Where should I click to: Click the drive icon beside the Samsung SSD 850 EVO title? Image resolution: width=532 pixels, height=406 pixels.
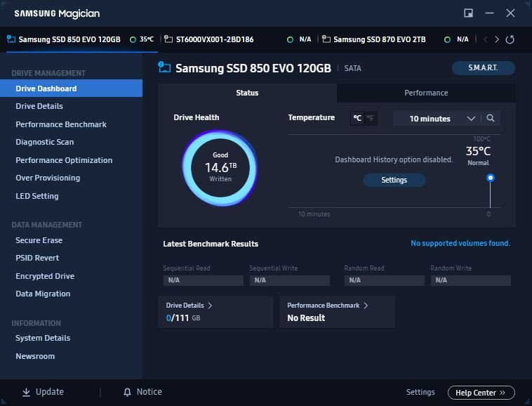pyautogui.click(x=164, y=67)
